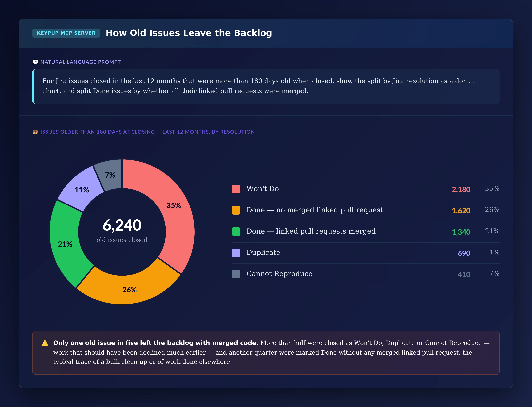The width and height of the screenshot is (532, 407).
Task: Click the 11% value in the legend row
Action: pos(492,252)
